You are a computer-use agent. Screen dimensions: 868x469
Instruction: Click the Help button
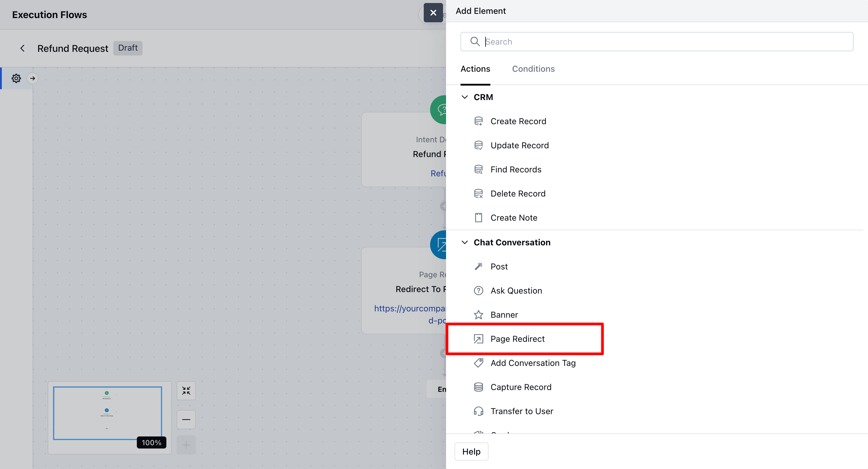tap(471, 452)
